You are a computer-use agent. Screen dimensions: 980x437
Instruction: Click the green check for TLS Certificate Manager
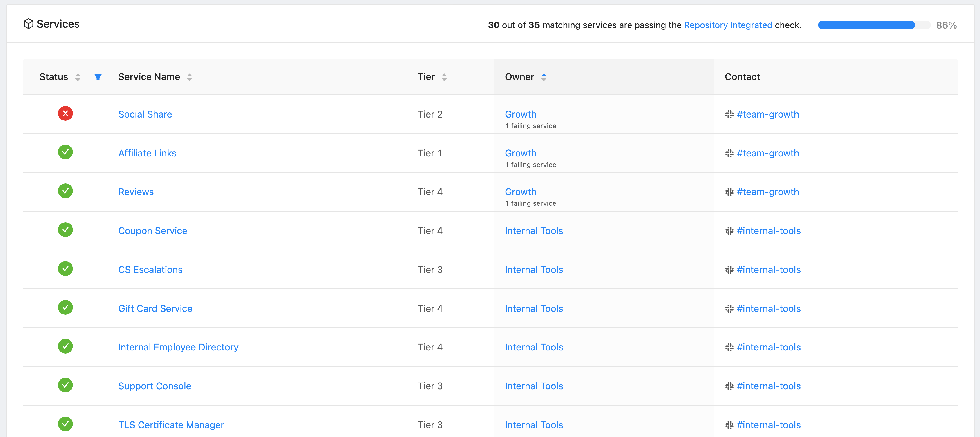(x=65, y=424)
